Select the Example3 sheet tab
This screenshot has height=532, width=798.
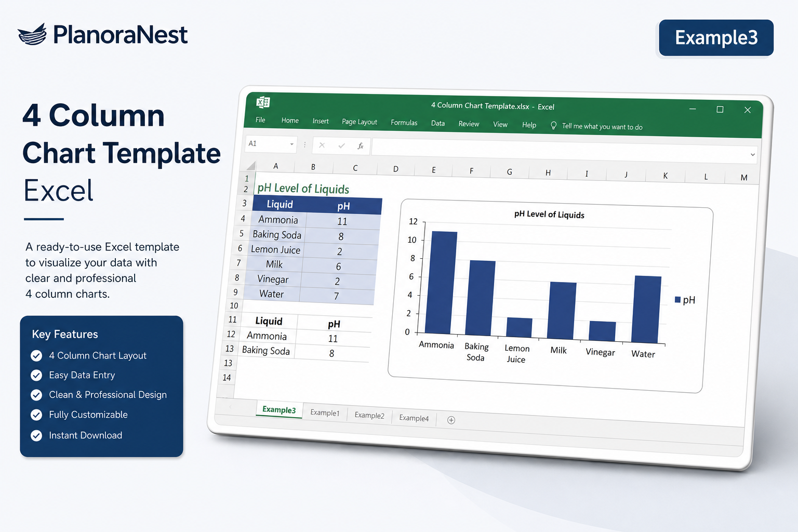coord(279,409)
